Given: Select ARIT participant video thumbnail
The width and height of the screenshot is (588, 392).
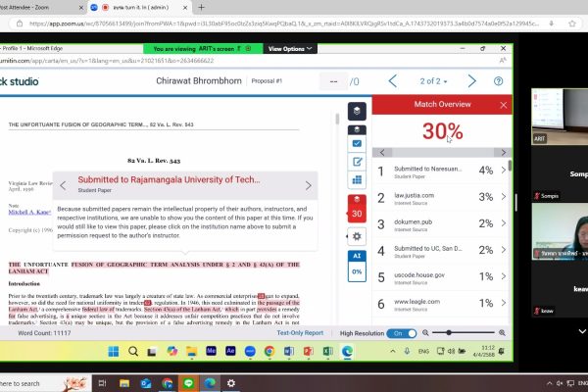Looking at the screenshot, I should 560,117.
